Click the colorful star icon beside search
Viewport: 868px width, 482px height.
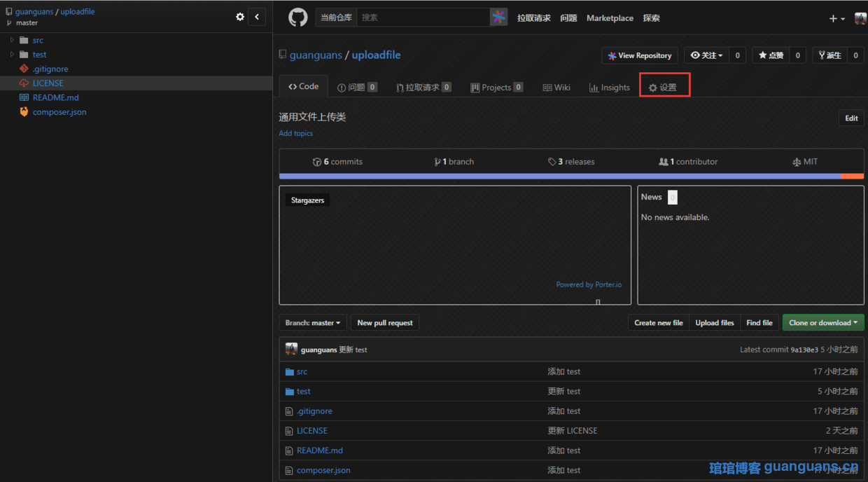498,18
